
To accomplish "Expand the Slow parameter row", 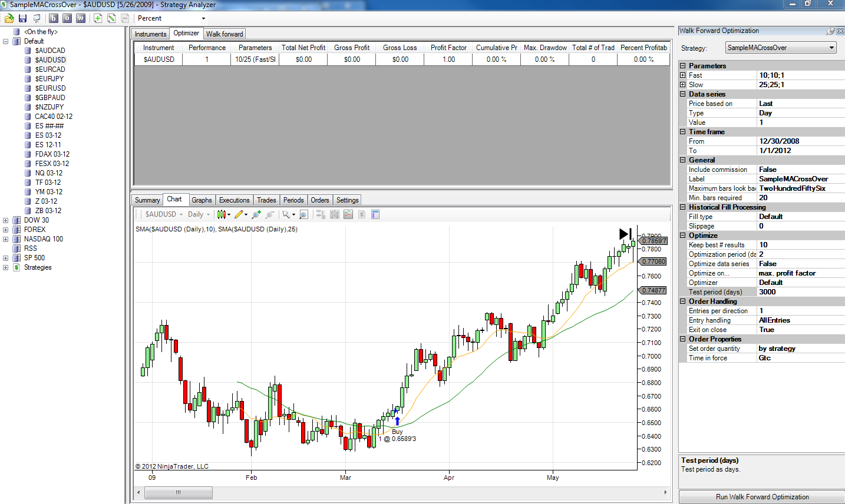I will coord(683,85).
